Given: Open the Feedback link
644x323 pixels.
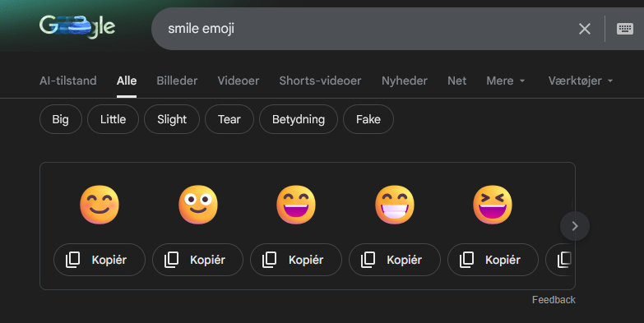Looking at the screenshot, I should point(554,300).
